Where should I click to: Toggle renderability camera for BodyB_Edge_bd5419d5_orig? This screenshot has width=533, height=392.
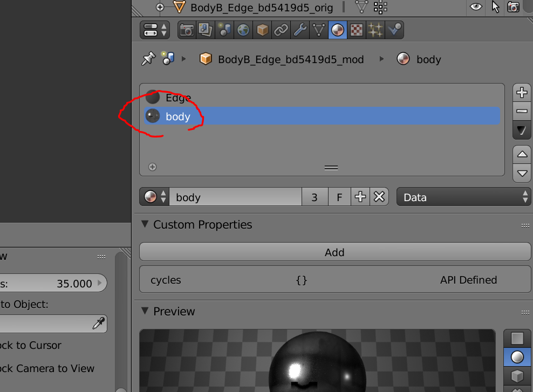[513, 7]
